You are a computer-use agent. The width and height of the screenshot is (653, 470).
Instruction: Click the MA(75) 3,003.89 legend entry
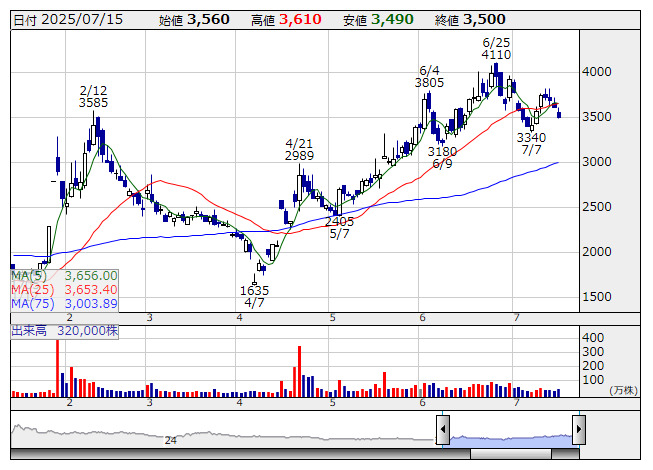(x=65, y=304)
